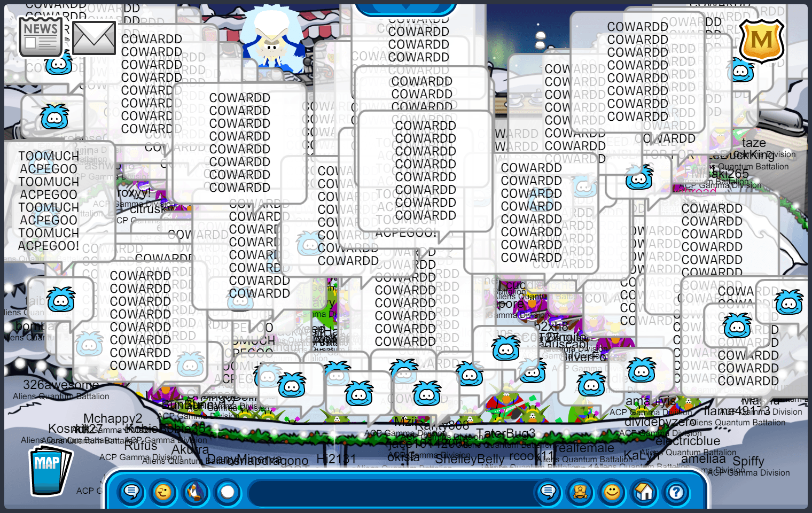Select player name realfemale
Viewport: 812px width, 513px height.
585,448
